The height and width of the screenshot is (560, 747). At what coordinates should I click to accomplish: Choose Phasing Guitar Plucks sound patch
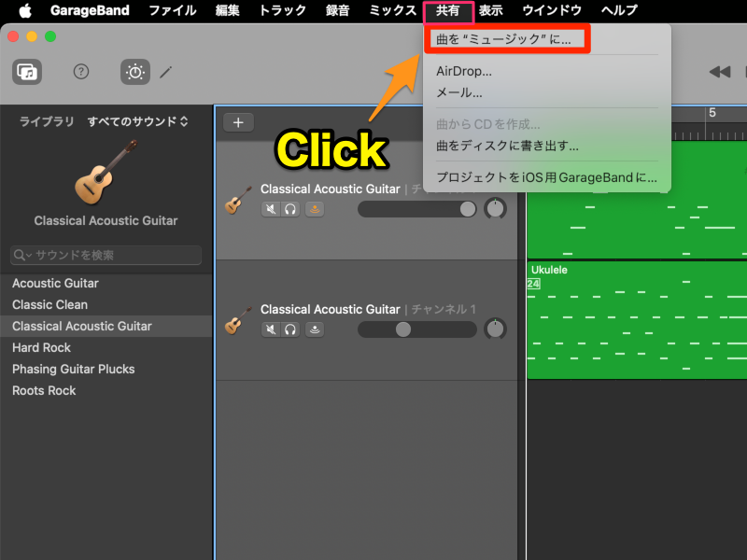pos(73,369)
